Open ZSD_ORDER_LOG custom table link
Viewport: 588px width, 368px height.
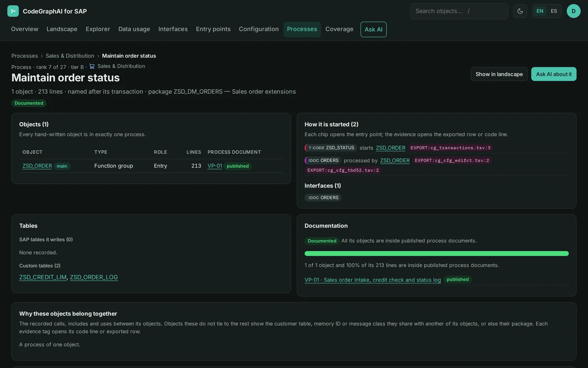click(x=94, y=277)
